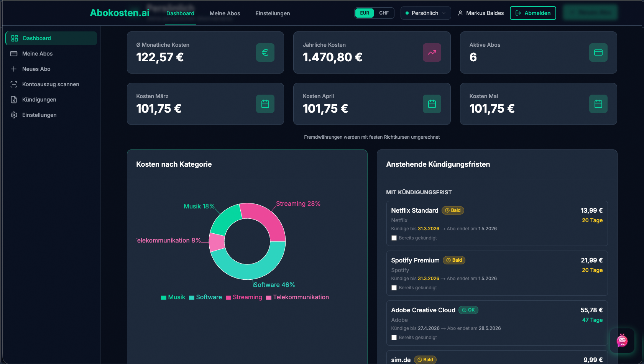Check 'Bereits gekündigt' for Netflix Standard
The width and height of the screenshot is (644, 364).
394,238
